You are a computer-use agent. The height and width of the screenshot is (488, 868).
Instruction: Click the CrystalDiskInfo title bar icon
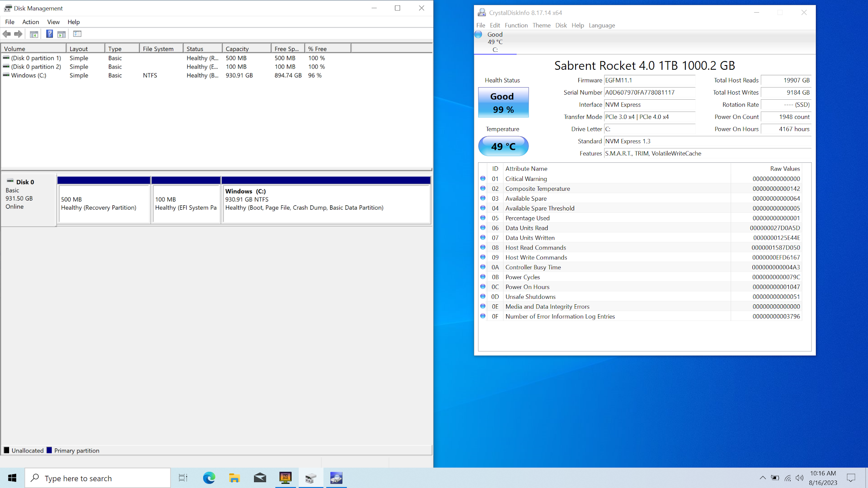tap(481, 13)
